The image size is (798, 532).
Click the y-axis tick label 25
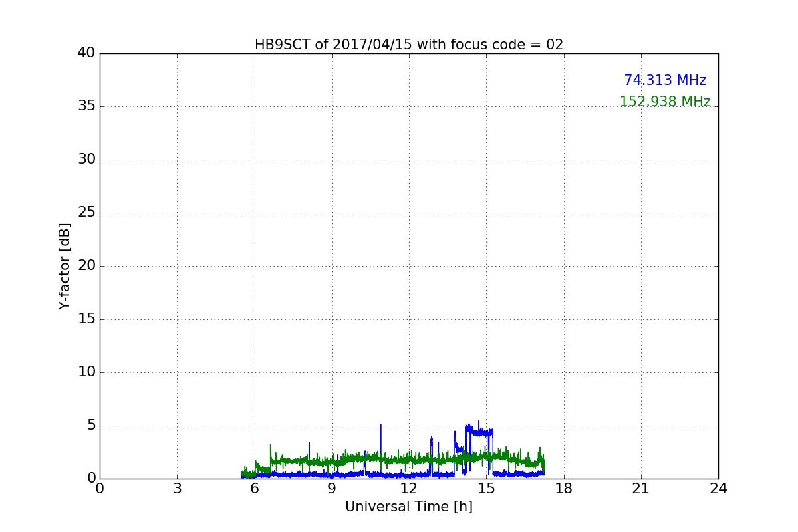[86, 213]
